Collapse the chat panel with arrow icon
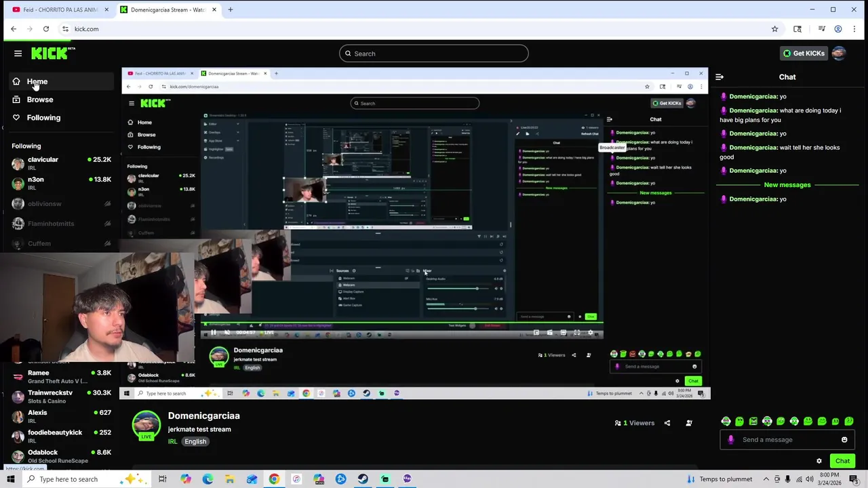 tap(719, 77)
